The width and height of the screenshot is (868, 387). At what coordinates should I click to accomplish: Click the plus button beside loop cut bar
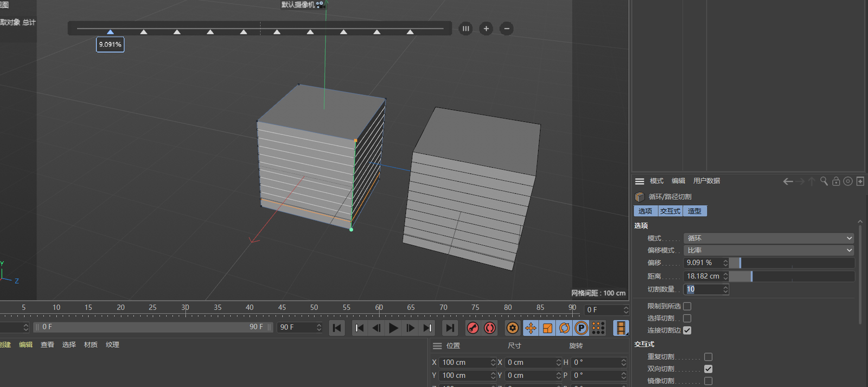click(486, 29)
